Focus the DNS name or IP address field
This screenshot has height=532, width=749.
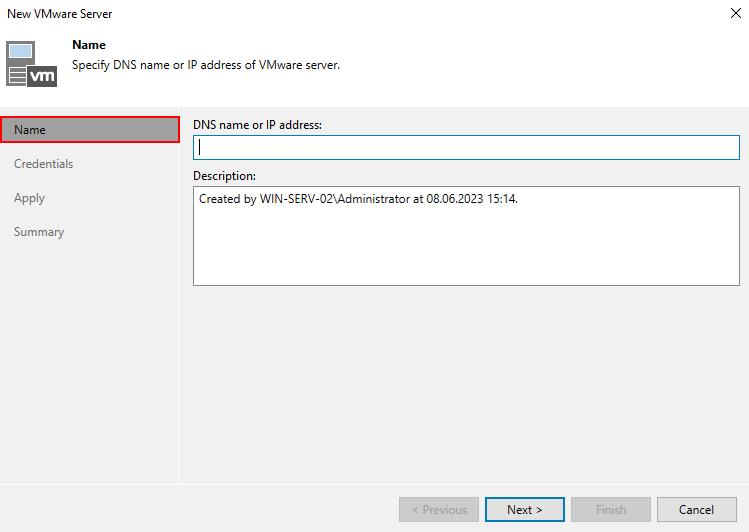click(466, 148)
